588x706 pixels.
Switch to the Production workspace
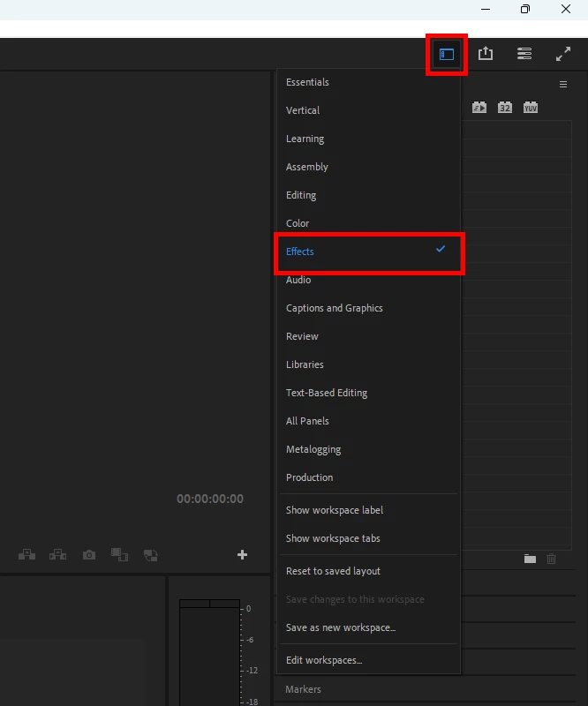pos(368,477)
